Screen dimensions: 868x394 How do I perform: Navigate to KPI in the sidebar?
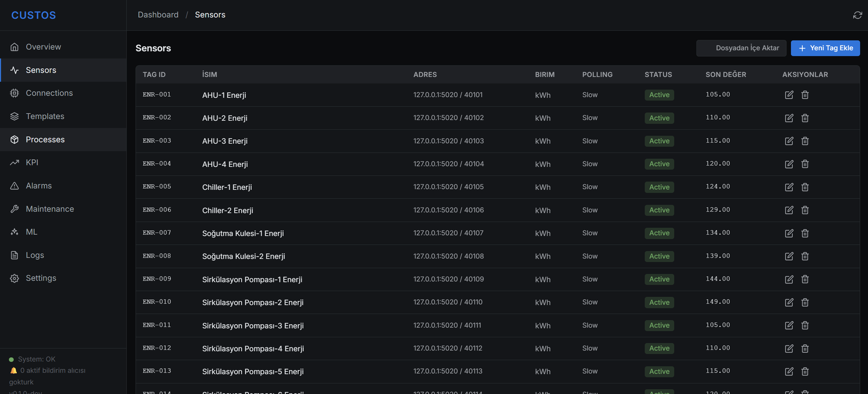point(63,163)
